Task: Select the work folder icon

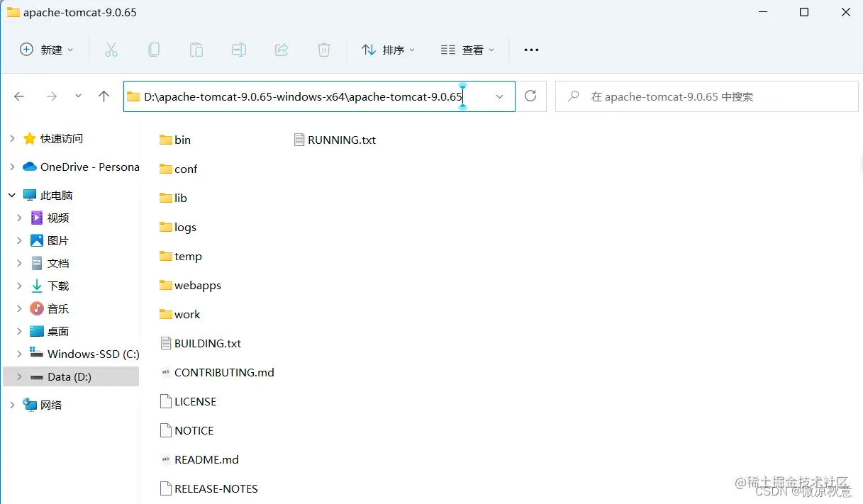Action: (166, 314)
